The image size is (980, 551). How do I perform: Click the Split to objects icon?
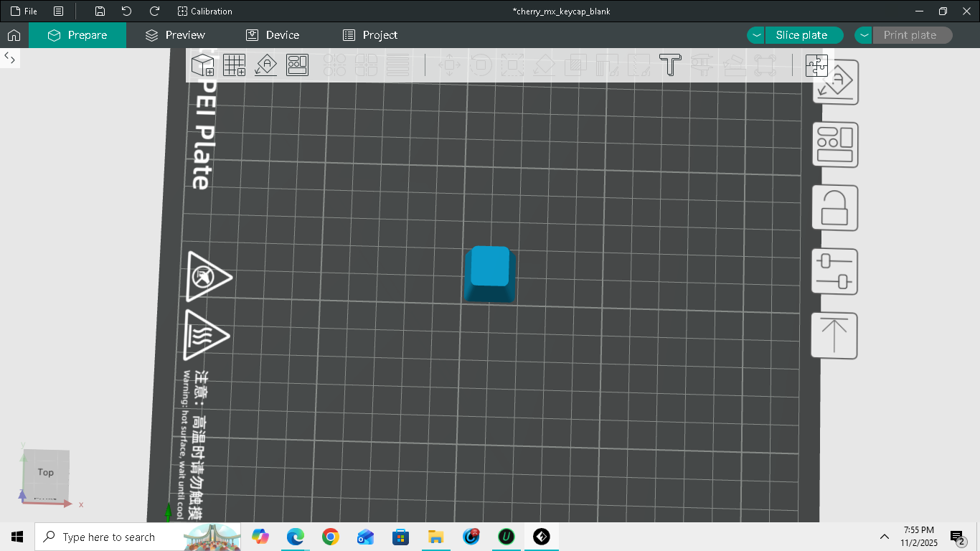tap(335, 65)
